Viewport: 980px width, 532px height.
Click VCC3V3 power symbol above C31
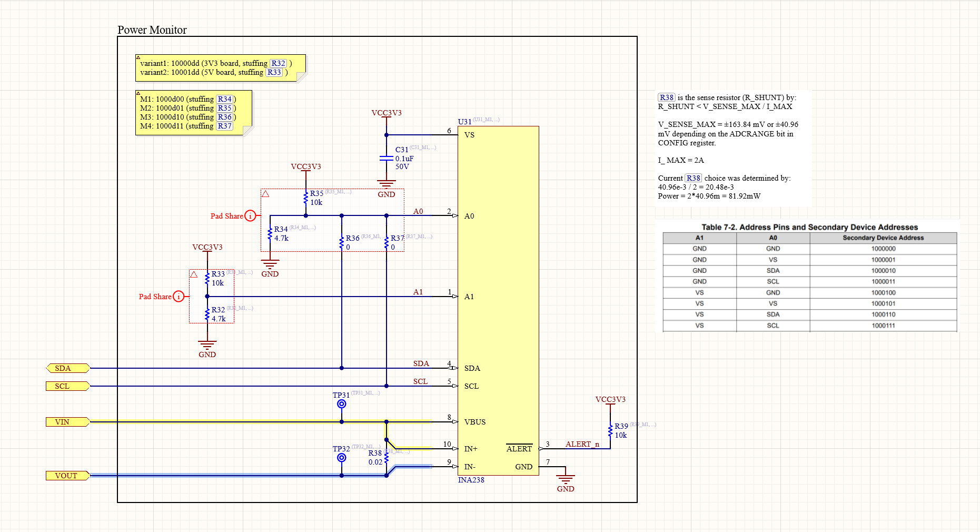click(387, 113)
